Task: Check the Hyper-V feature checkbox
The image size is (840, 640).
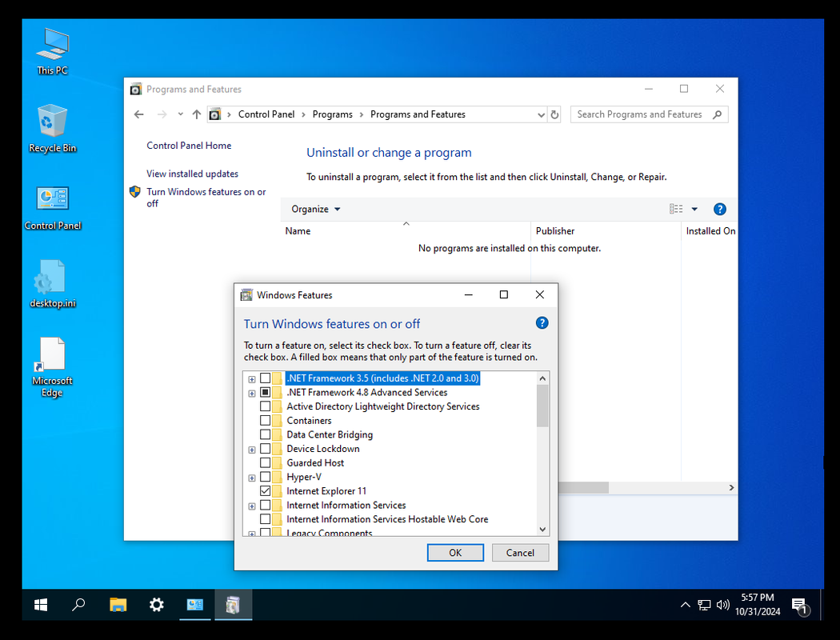Action: [x=265, y=477]
